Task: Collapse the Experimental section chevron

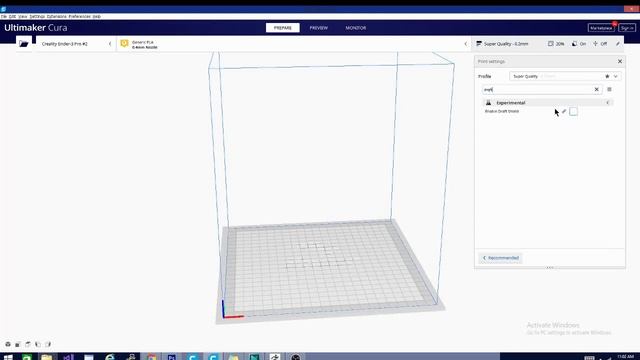Action: tap(607, 103)
